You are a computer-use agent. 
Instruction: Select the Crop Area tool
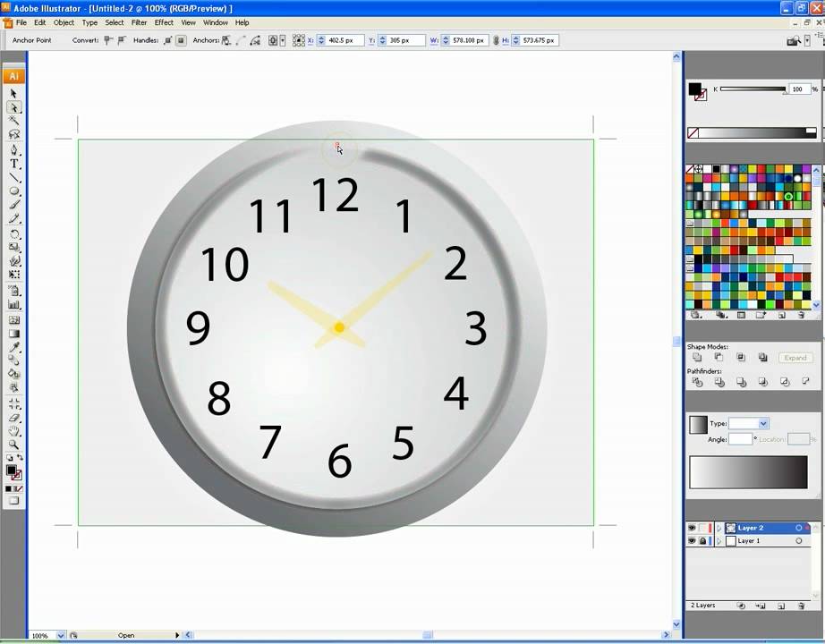point(13,404)
